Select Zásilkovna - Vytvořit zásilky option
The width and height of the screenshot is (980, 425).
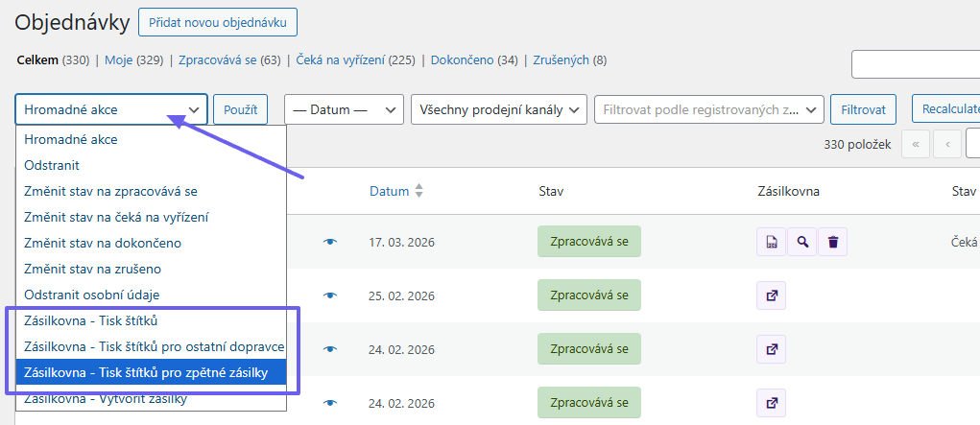[x=152, y=398]
